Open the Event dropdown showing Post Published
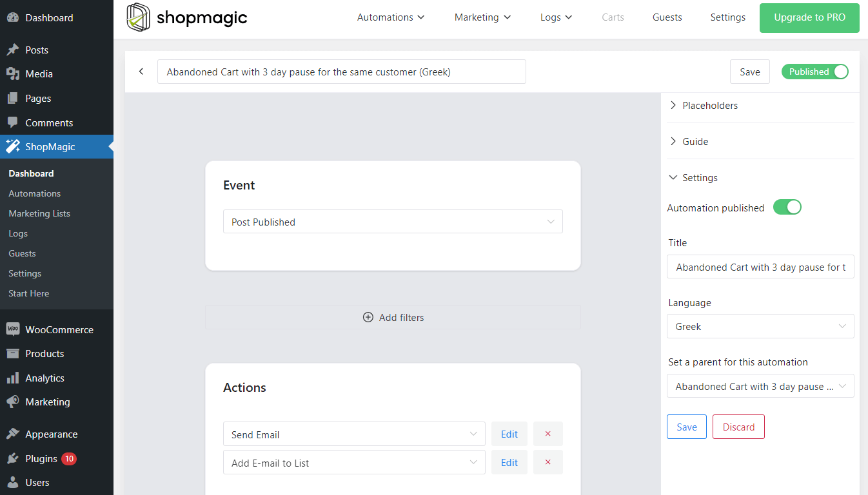This screenshot has width=868, height=495. [x=393, y=222]
